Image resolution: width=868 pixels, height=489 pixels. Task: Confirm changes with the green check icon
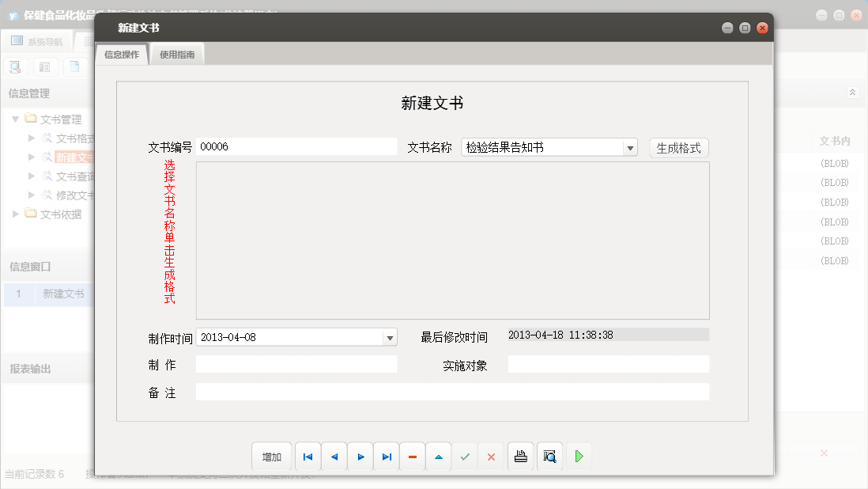[465, 456]
